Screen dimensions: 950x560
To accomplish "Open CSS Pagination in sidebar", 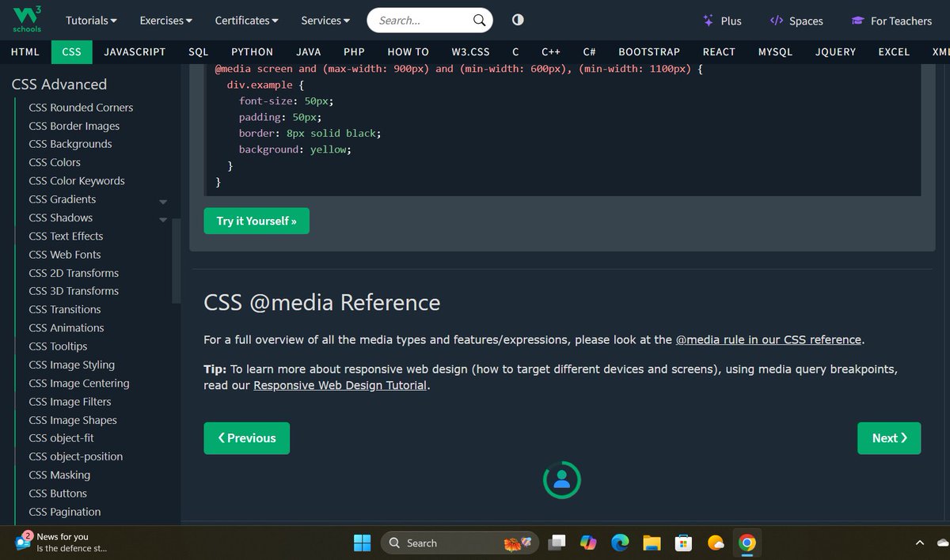I will coord(65,512).
